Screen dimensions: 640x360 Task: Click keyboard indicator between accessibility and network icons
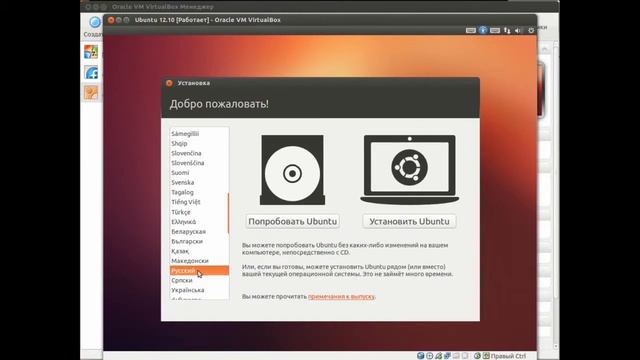click(495, 30)
